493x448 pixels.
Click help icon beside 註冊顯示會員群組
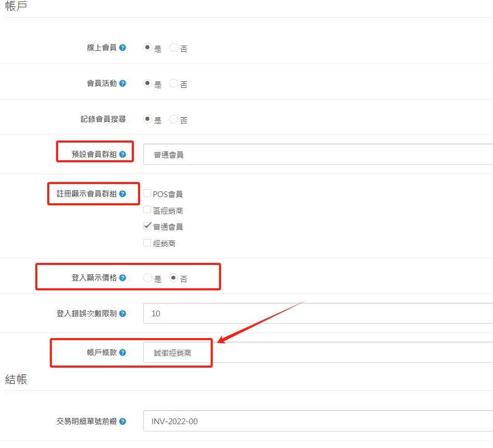point(122,194)
